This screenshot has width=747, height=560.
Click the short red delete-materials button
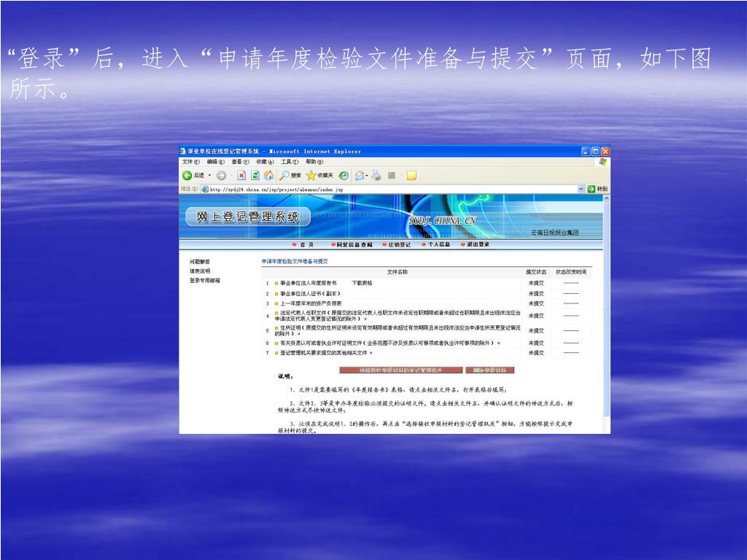489,370
